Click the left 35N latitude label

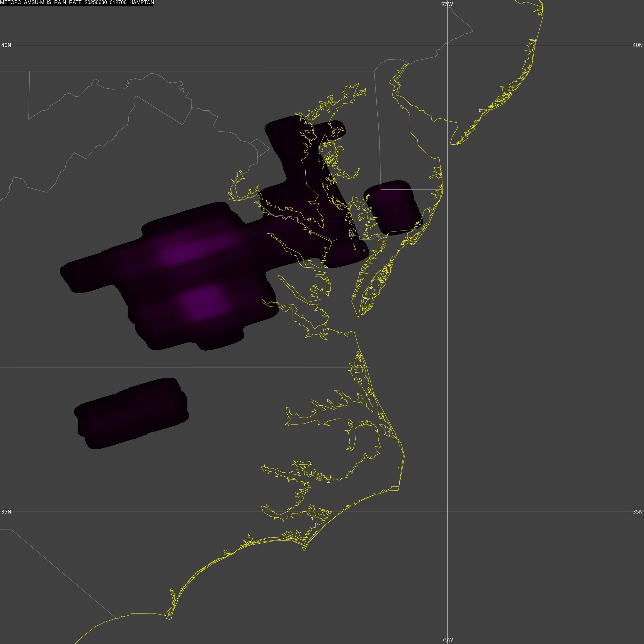[x=6, y=512]
